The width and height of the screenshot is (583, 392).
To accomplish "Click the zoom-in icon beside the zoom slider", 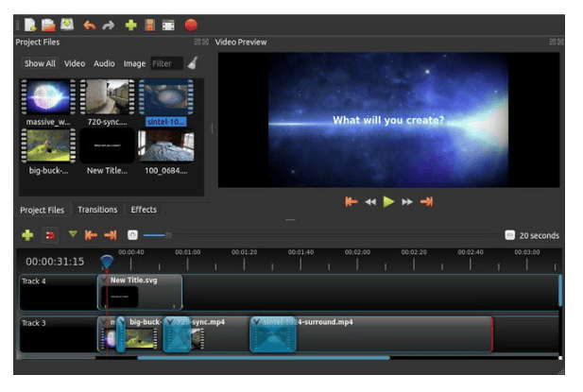I will click(x=132, y=235).
